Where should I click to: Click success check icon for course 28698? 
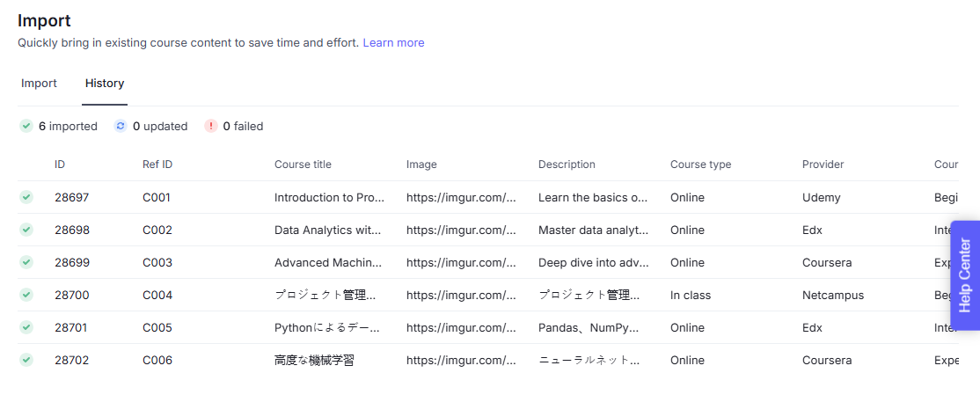(26, 230)
